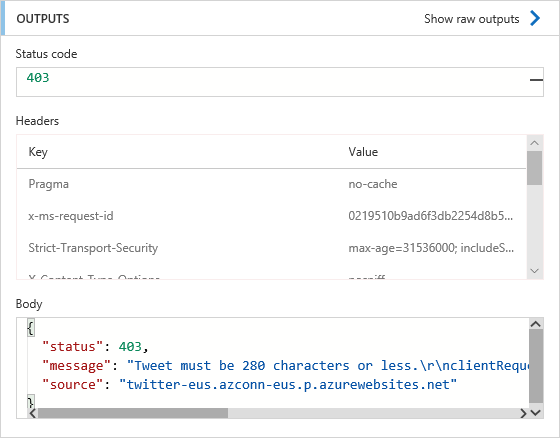Click the Body scrollbar down arrow
The image size is (560, 438).
[536, 413]
